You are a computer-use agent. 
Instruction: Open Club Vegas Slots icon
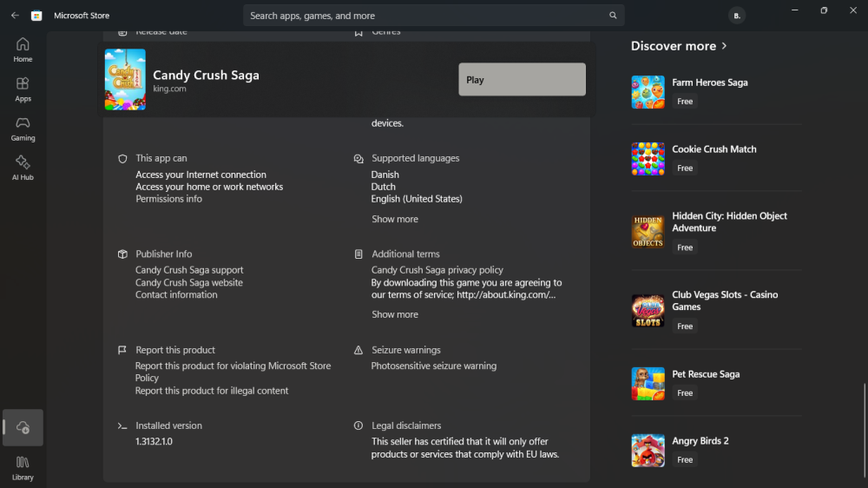tap(648, 310)
